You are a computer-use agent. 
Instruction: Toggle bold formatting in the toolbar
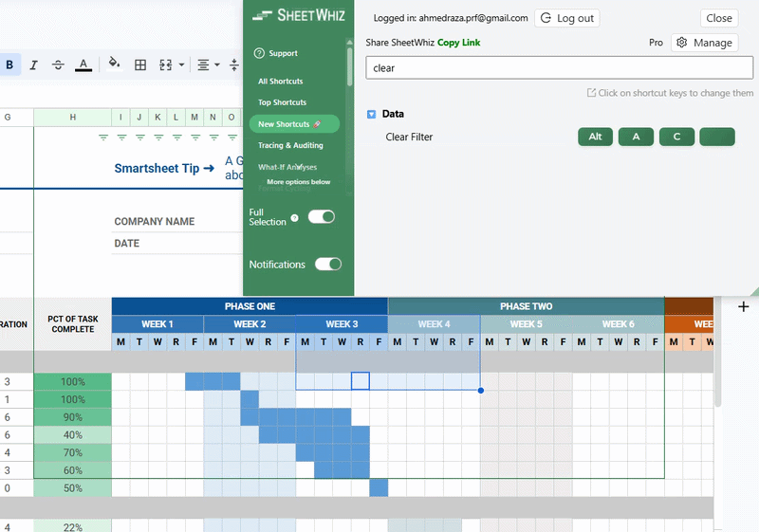(x=9, y=64)
